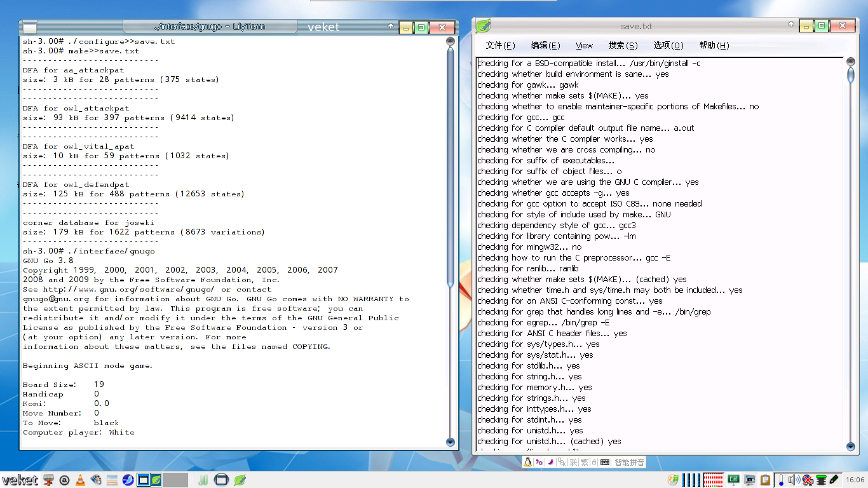Click 'checking for ranlib... ranlib' line

point(528,268)
